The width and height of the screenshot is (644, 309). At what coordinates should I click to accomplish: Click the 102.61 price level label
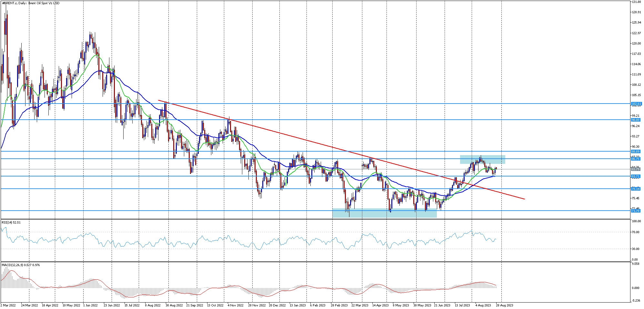tap(636, 104)
